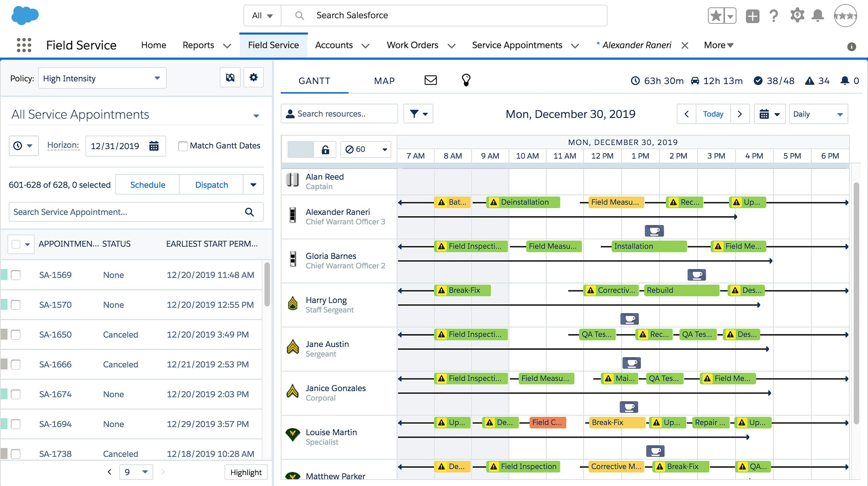Open the notifications bell in header
The width and height of the screenshot is (868, 486).
[818, 16]
